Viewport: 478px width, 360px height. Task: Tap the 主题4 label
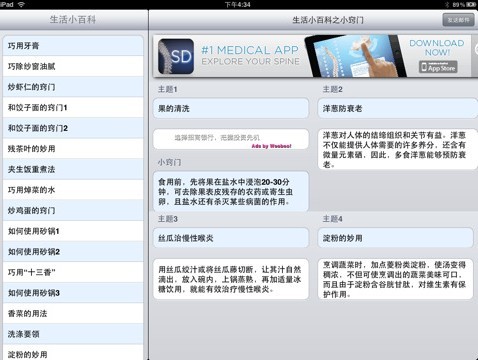click(x=332, y=219)
